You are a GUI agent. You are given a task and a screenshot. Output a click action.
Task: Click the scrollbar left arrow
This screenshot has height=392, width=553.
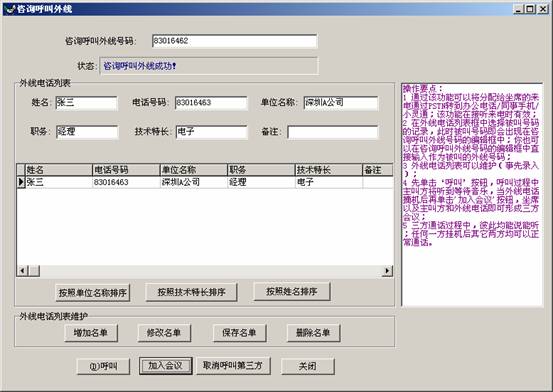[x=22, y=271]
